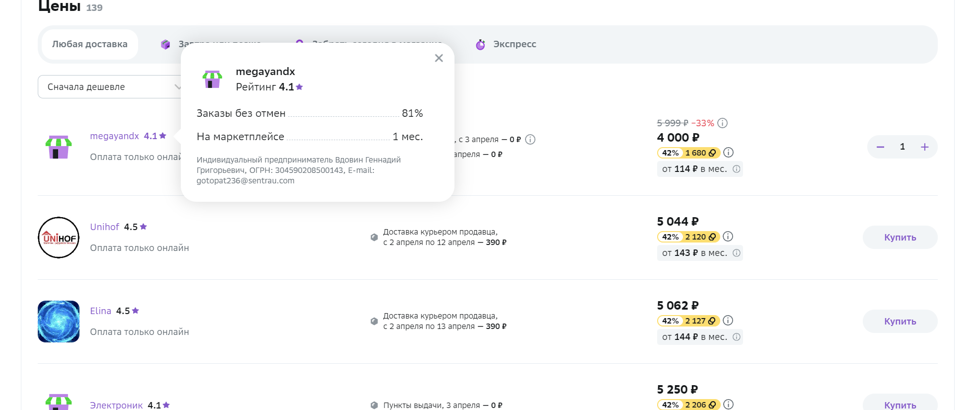The width and height of the screenshot is (980, 410).
Task: Close the megayandx seller info popup
Action: [439, 58]
